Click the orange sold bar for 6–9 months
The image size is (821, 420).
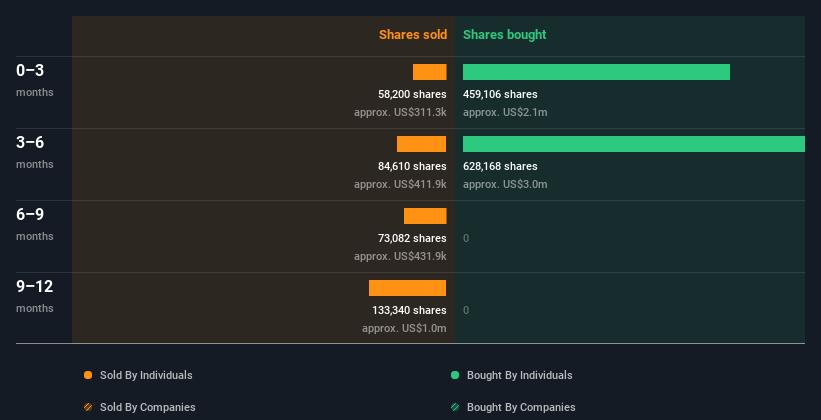coord(425,216)
